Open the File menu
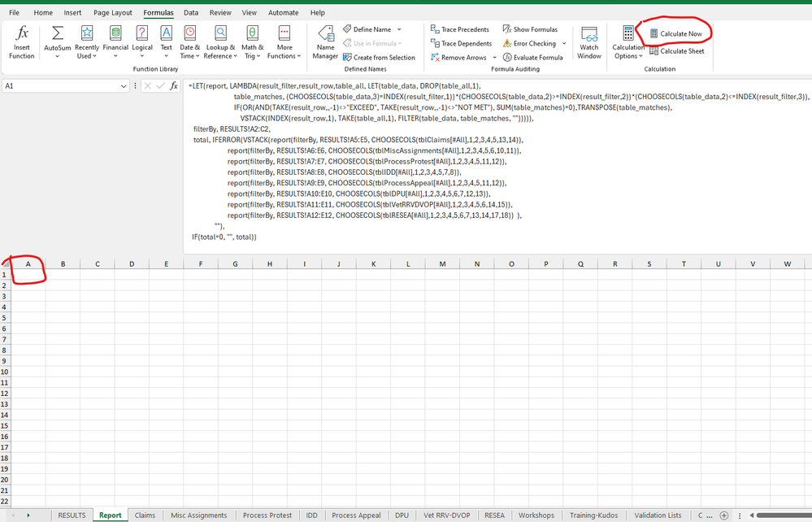The height and width of the screenshot is (522, 812). click(14, 12)
